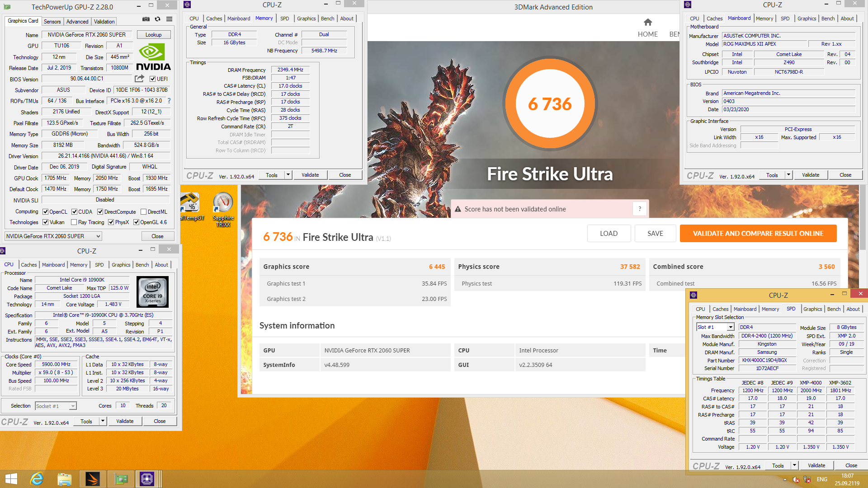Click the question mark beside validation warning
Screen dimensions: 868x488
[x=640, y=209]
